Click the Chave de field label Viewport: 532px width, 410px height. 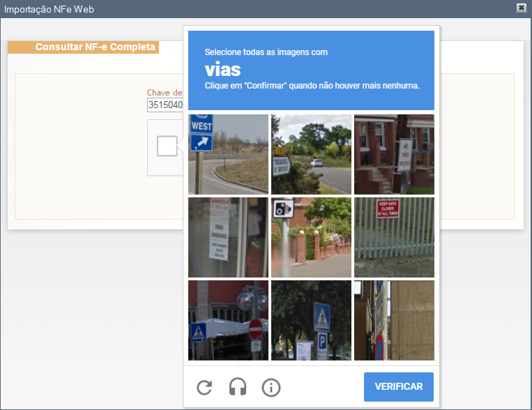click(165, 93)
